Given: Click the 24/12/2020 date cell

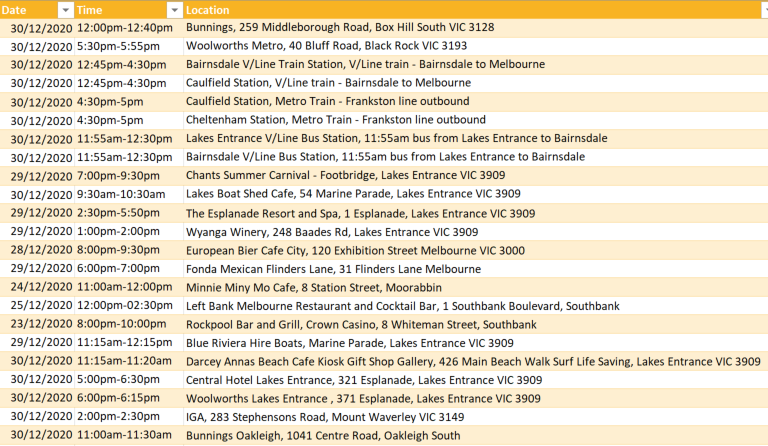Looking at the screenshot, I should (x=37, y=287).
